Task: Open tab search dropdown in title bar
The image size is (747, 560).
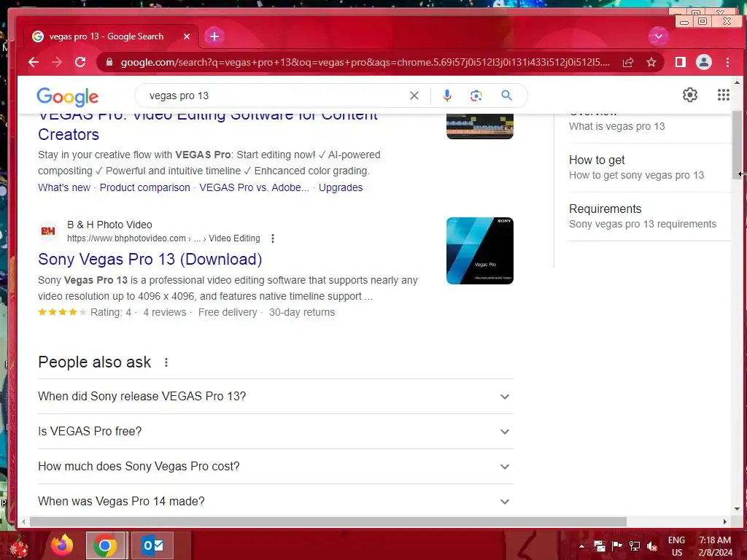Action: pyautogui.click(x=659, y=36)
